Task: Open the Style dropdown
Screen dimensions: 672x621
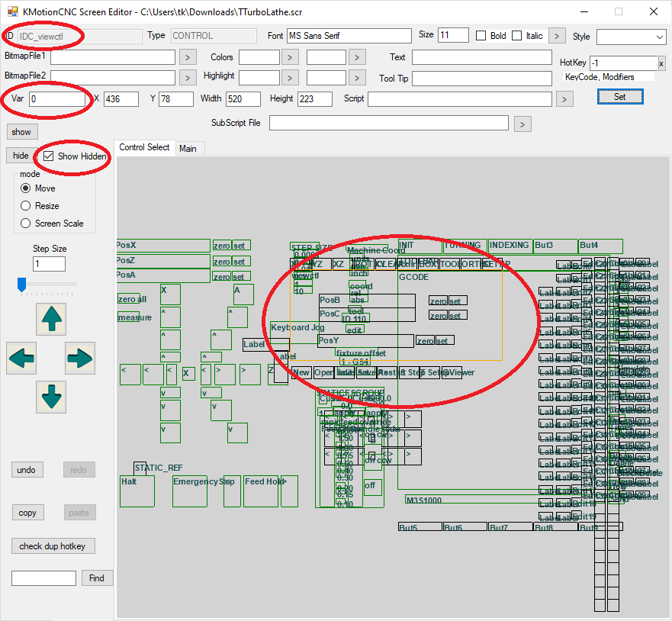Action: [x=631, y=37]
